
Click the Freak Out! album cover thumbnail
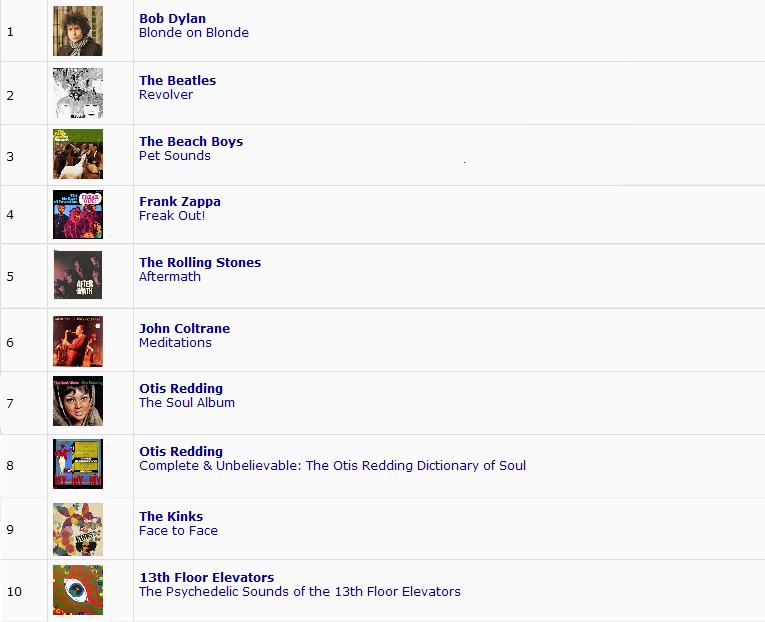pos(77,214)
